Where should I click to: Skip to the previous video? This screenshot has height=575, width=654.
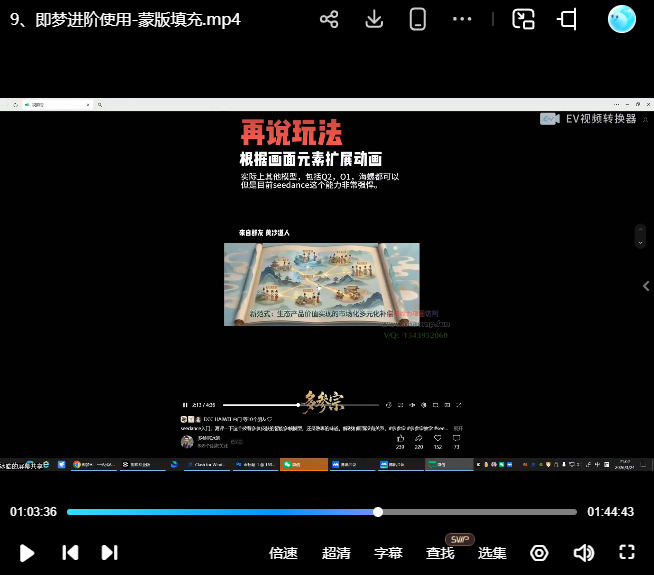click(x=70, y=553)
